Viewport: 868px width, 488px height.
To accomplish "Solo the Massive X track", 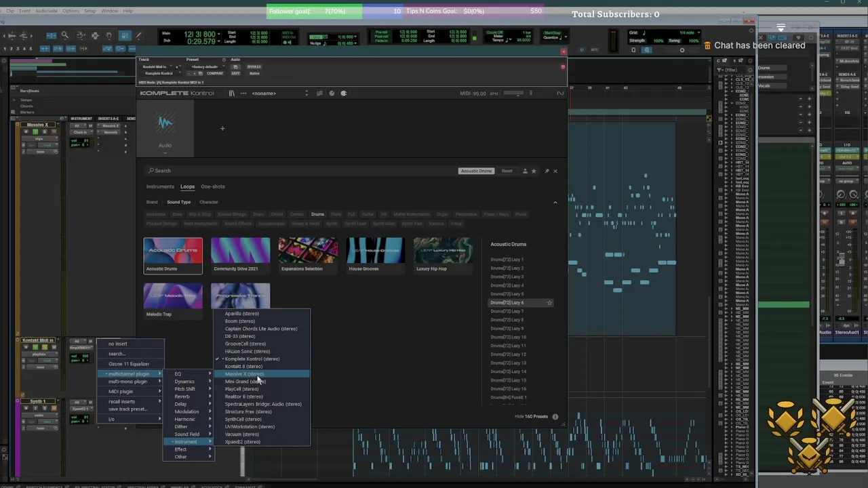I will 45,131.
